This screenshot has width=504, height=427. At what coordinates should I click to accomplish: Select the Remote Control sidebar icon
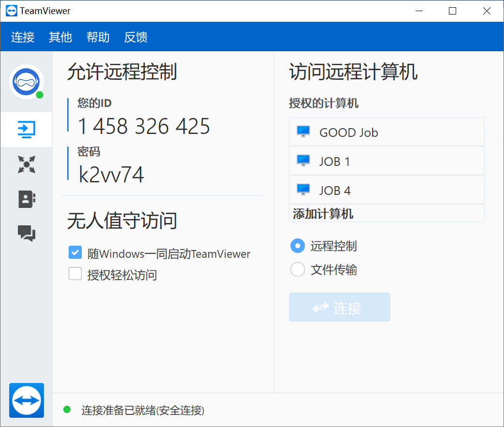[x=27, y=130]
